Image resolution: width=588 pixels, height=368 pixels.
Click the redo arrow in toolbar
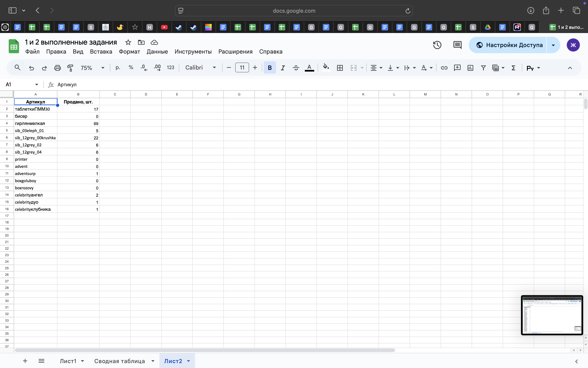[44, 68]
